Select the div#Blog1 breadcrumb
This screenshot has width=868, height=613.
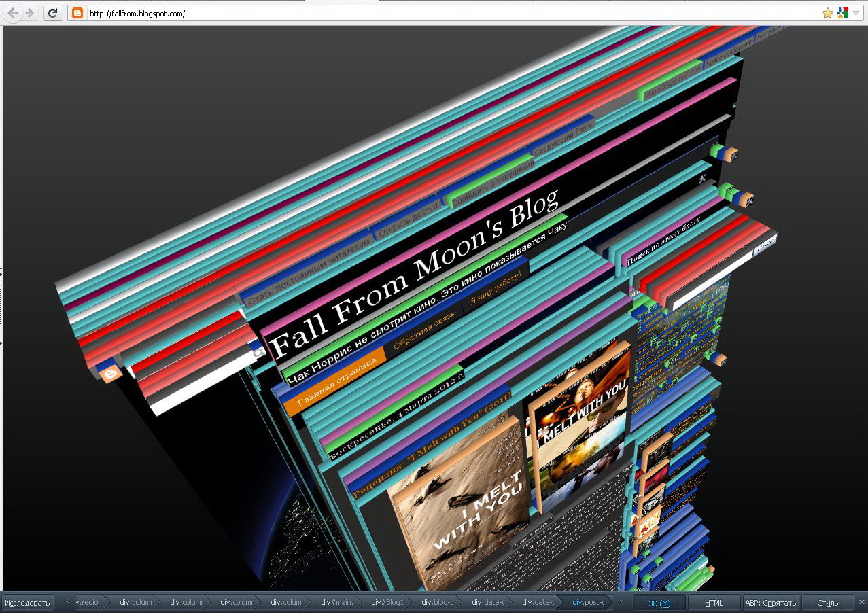(387, 602)
